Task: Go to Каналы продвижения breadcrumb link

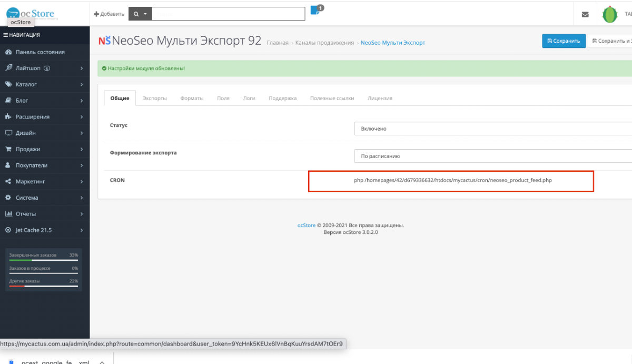Action: point(324,43)
